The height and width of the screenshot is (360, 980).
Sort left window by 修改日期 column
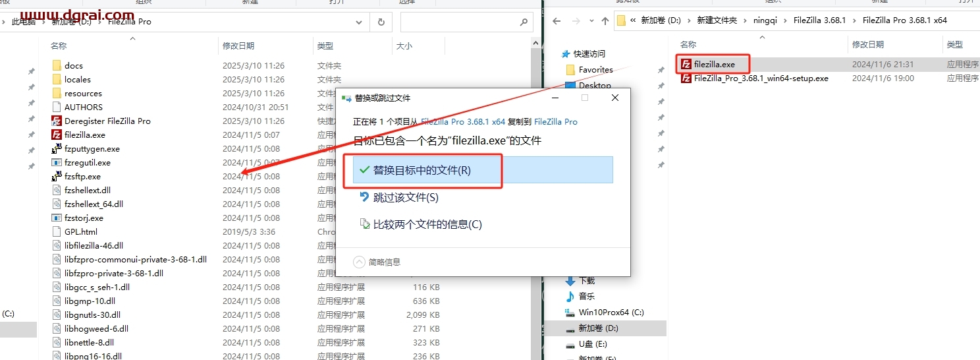(x=238, y=46)
